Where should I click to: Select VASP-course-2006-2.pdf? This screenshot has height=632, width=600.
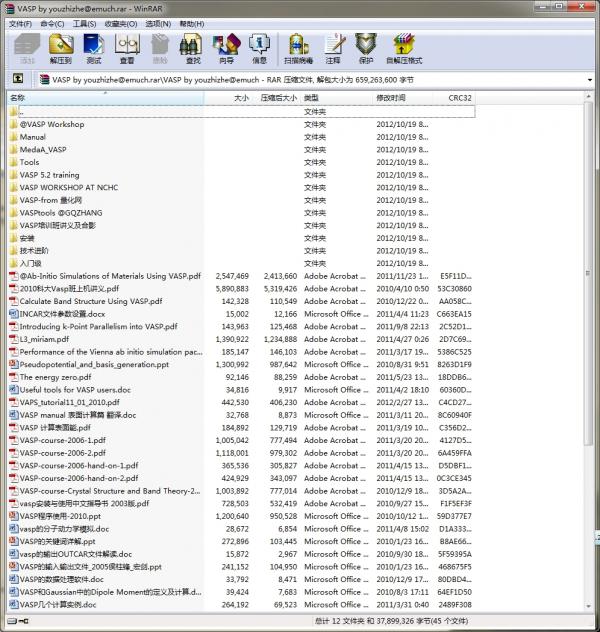coord(241,453)
